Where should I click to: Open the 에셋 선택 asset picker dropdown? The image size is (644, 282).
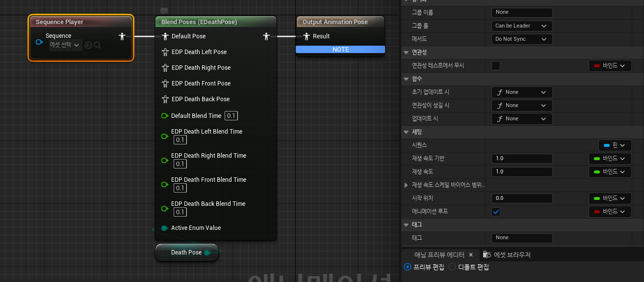point(65,45)
